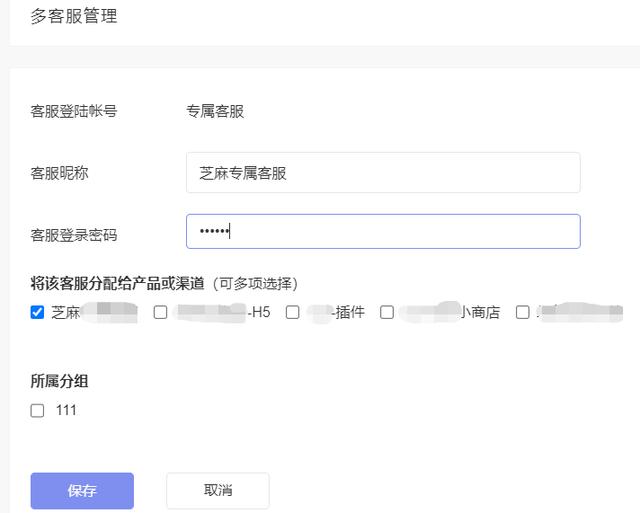Uncheck the 芝麻 product checkbox
640x513 pixels.
point(37,313)
